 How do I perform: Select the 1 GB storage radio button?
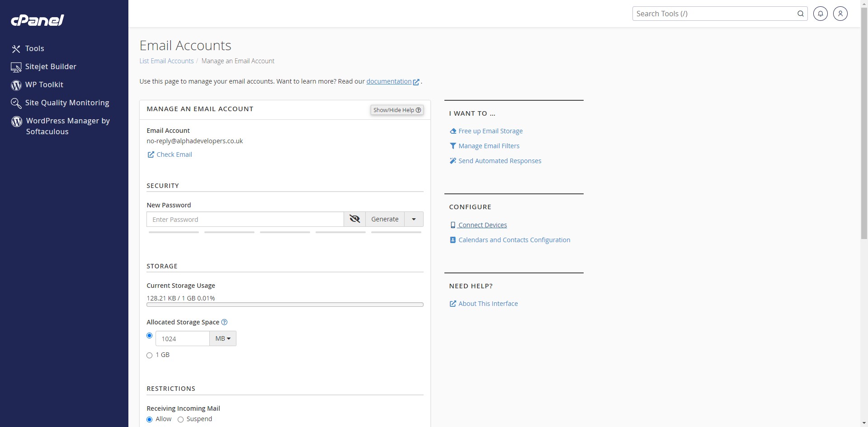tap(150, 356)
